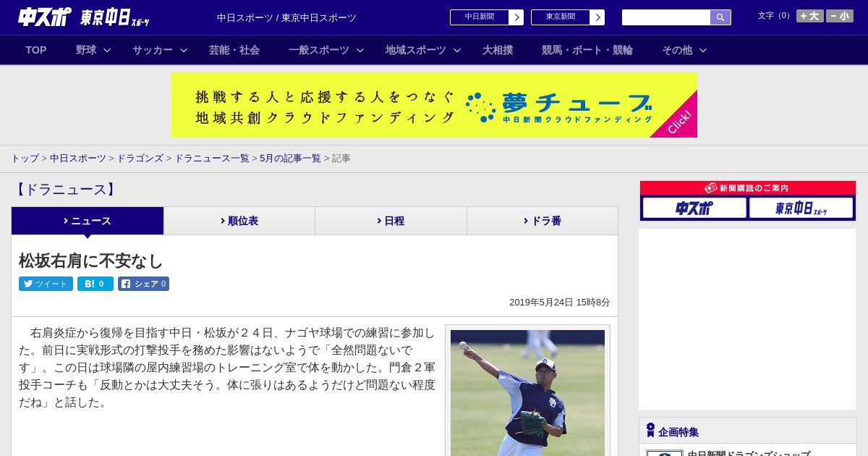
Task: Share article via Twitter ツイート button
Action: click(46, 284)
